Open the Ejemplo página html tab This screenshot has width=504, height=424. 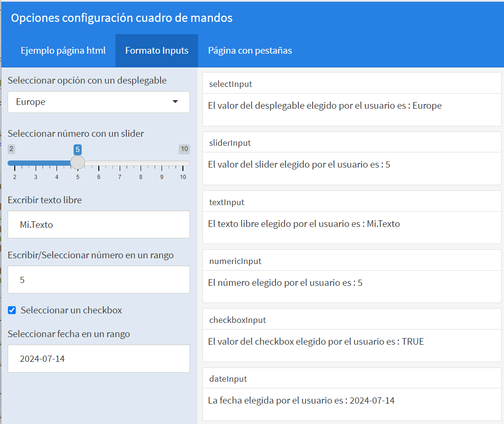(63, 50)
